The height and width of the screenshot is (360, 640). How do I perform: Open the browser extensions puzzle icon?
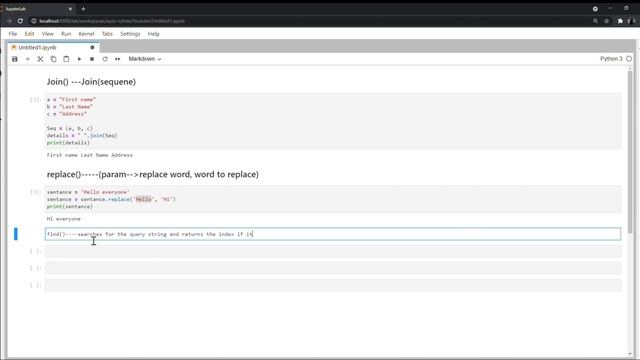[620, 21]
